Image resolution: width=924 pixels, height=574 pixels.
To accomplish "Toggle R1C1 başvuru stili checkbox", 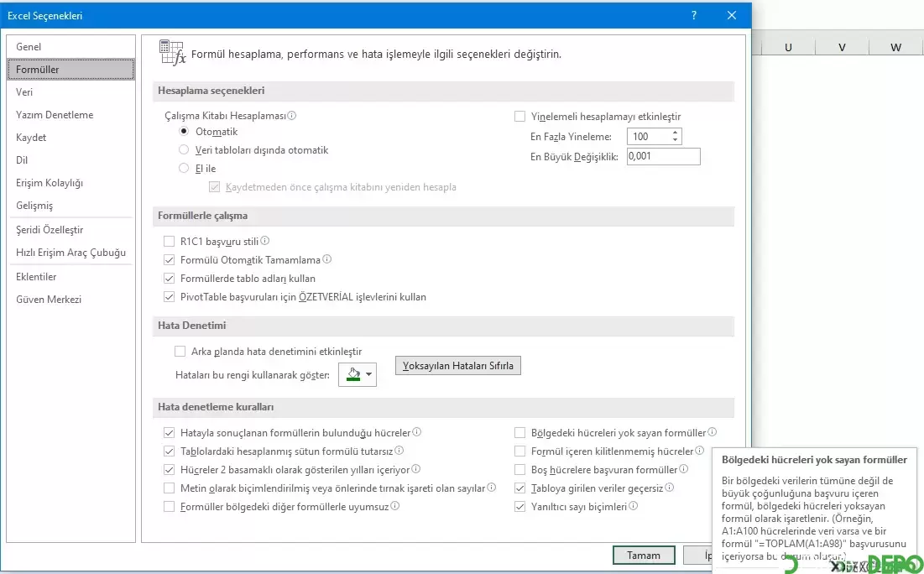I will [x=170, y=241].
